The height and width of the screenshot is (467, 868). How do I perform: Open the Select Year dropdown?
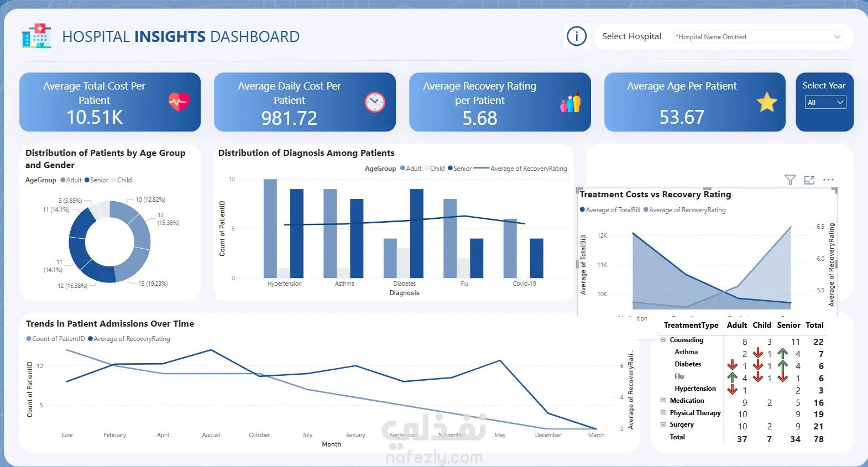tap(825, 102)
